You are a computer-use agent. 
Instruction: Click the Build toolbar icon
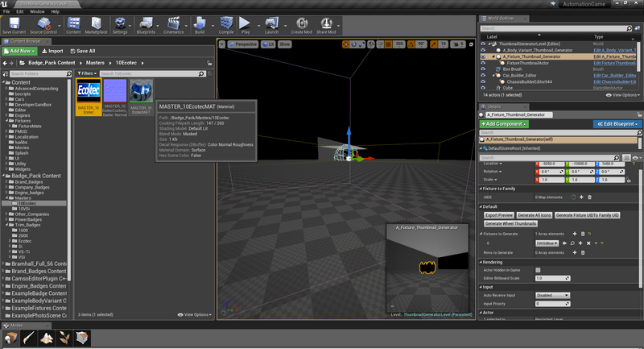[x=199, y=24]
